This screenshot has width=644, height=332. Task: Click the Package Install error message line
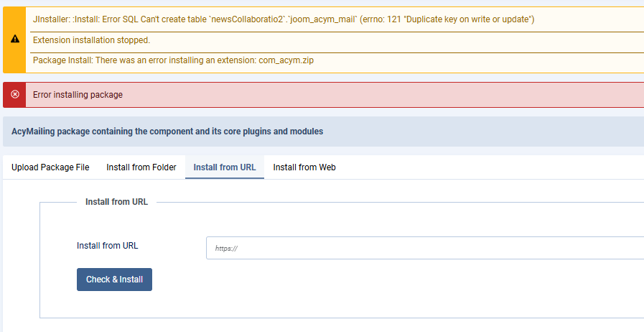173,60
